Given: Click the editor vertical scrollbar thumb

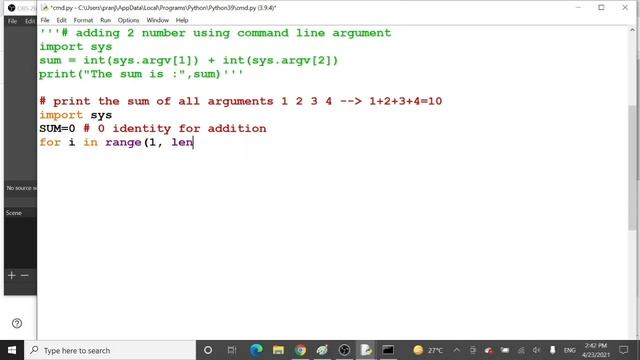Looking at the screenshot, I should coord(632,167).
